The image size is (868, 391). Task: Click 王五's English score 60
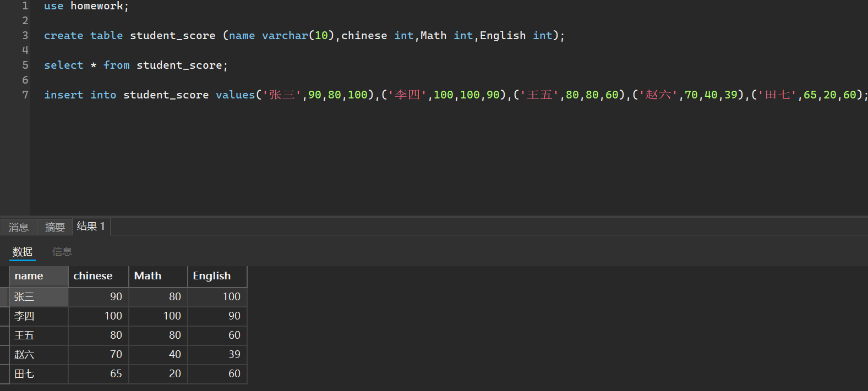click(x=217, y=335)
